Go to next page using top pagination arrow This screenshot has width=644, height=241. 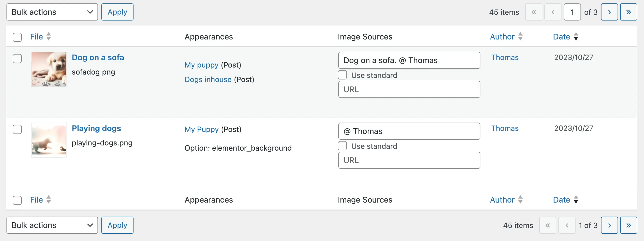pos(609,12)
